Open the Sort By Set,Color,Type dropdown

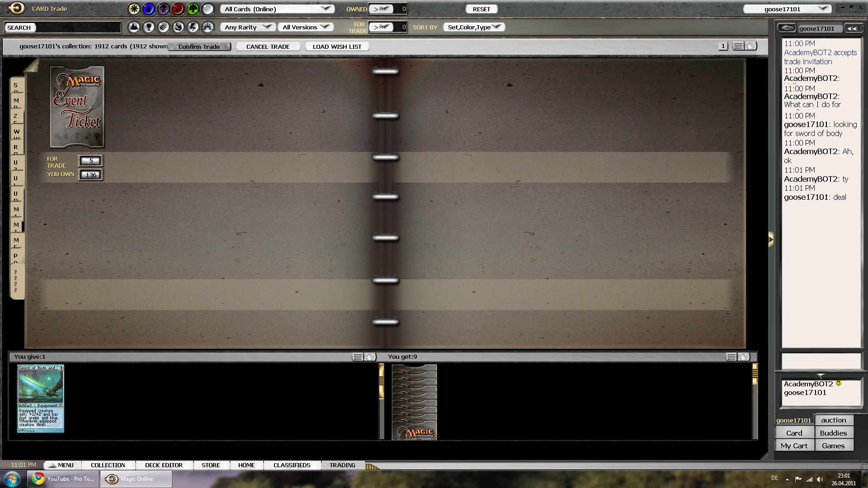[x=474, y=27]
